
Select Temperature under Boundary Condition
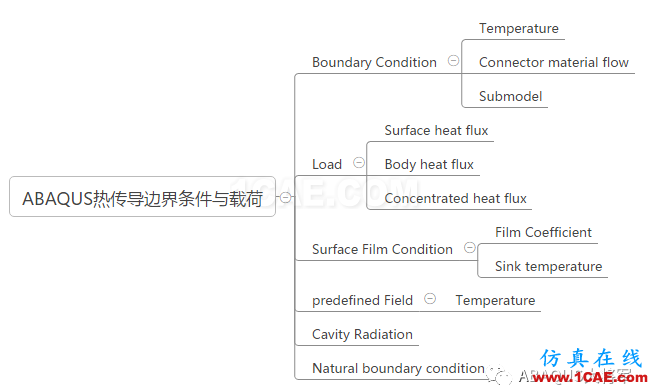coord(519,29)
